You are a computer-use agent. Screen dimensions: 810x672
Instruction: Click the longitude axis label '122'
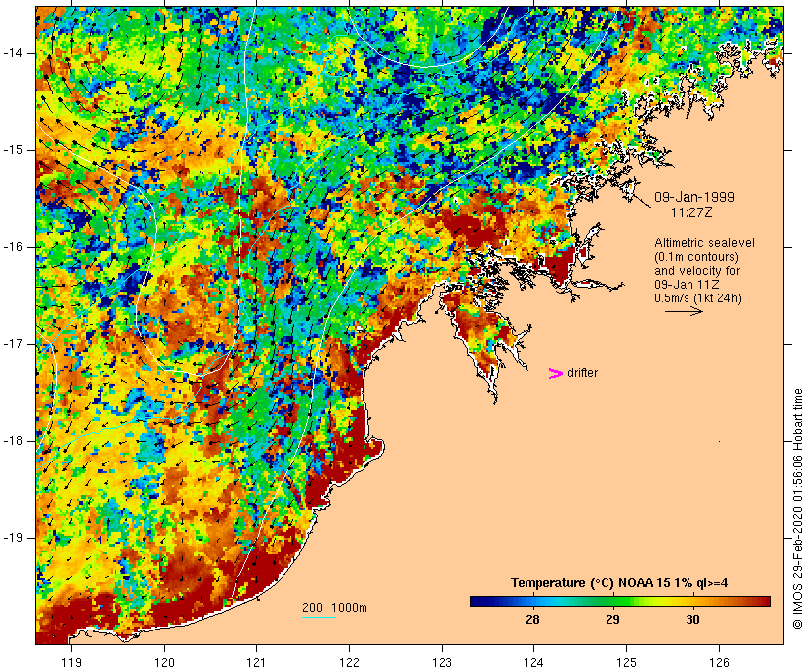pos(350,662)
